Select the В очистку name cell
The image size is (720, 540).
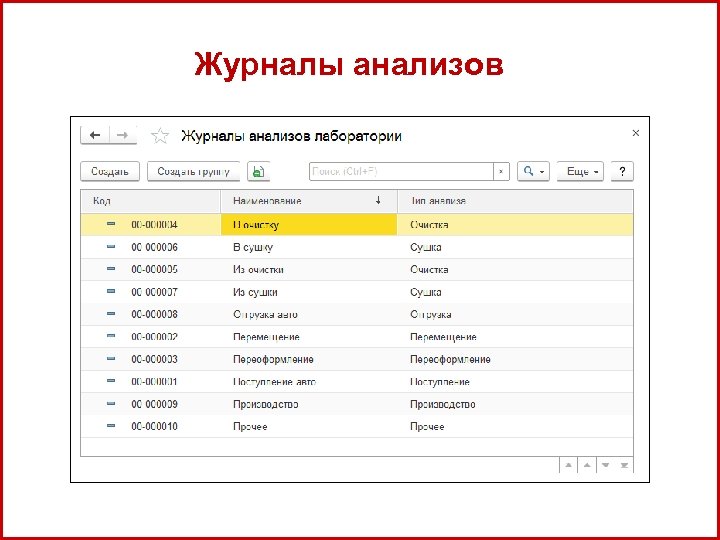pos(309,225)
